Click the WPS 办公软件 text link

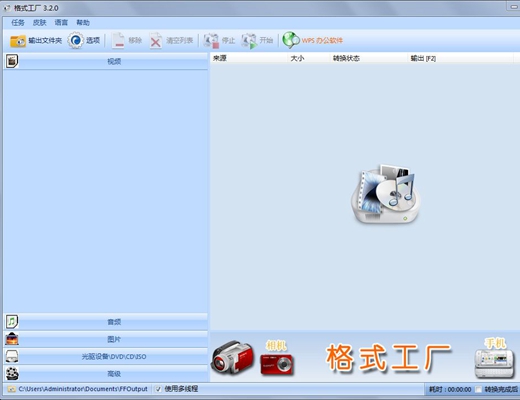click(322, 41)
